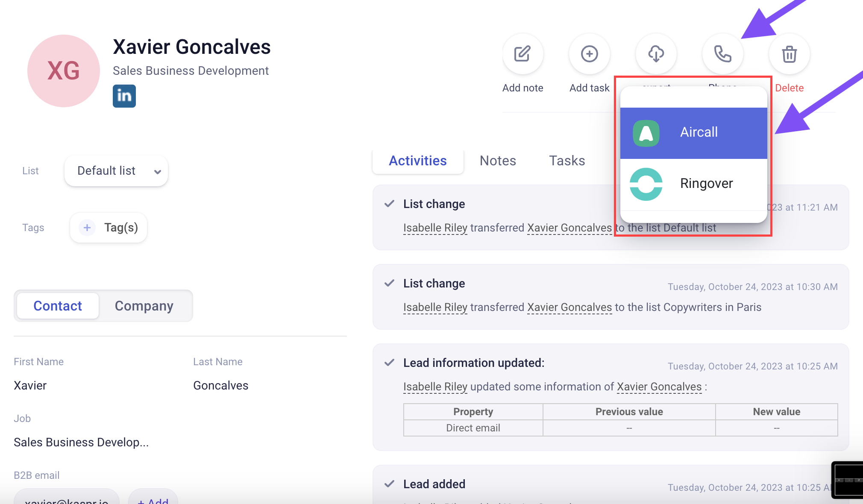Click the Aircall green logo icon
Viewport: 863px width, 504px height.
coord(646,133)
